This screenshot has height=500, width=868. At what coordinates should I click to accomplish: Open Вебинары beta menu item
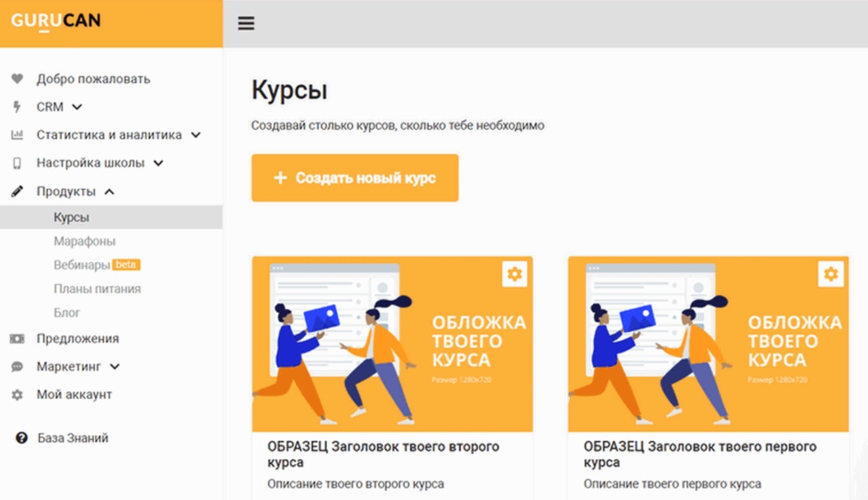pos(82,265)
